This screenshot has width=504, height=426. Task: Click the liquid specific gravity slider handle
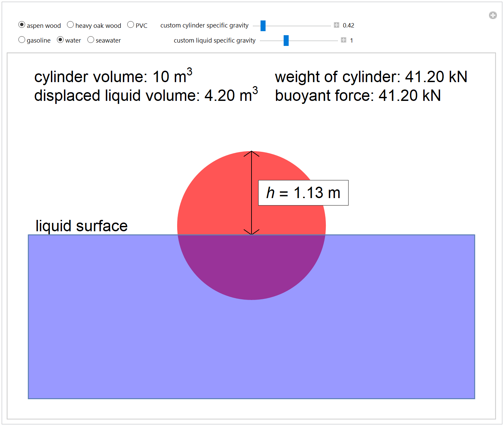click(286, 41)
